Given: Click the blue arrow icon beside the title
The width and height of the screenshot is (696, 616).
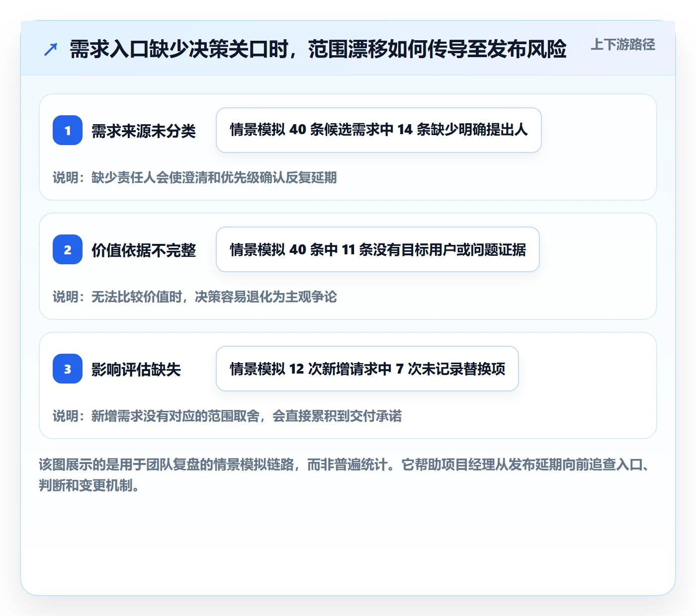Looking at the screenshot, I should (51, 49).
